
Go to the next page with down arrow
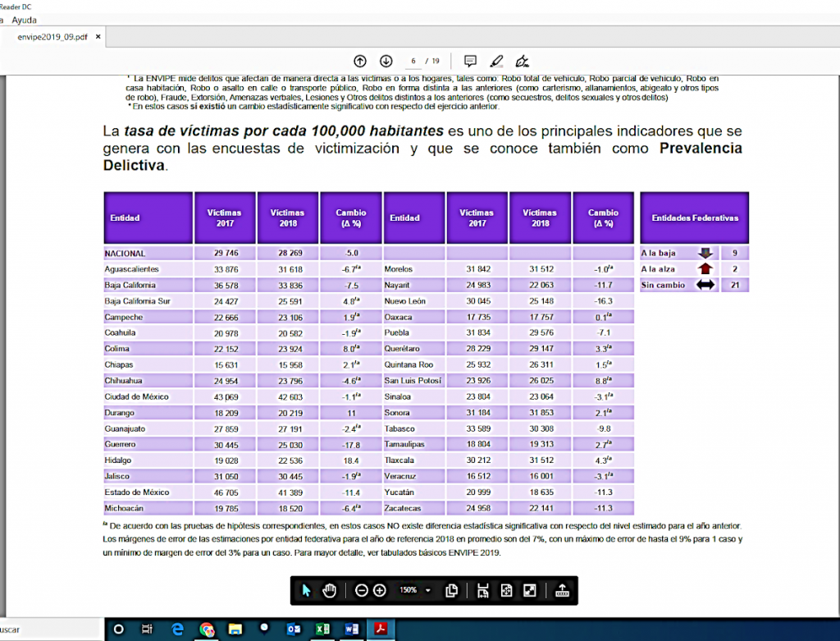click(386, 61)
